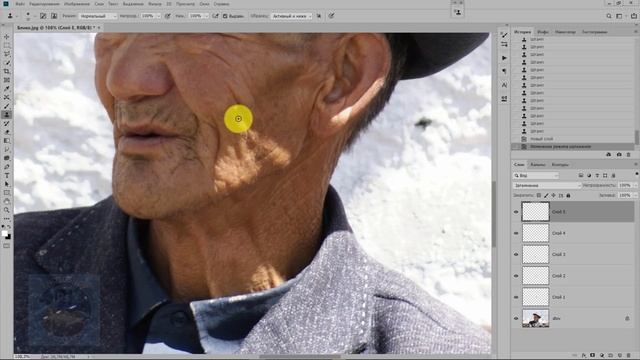640x360 pixels.
Task: Select the Lasso tool
Action: (x=7, y=54)
